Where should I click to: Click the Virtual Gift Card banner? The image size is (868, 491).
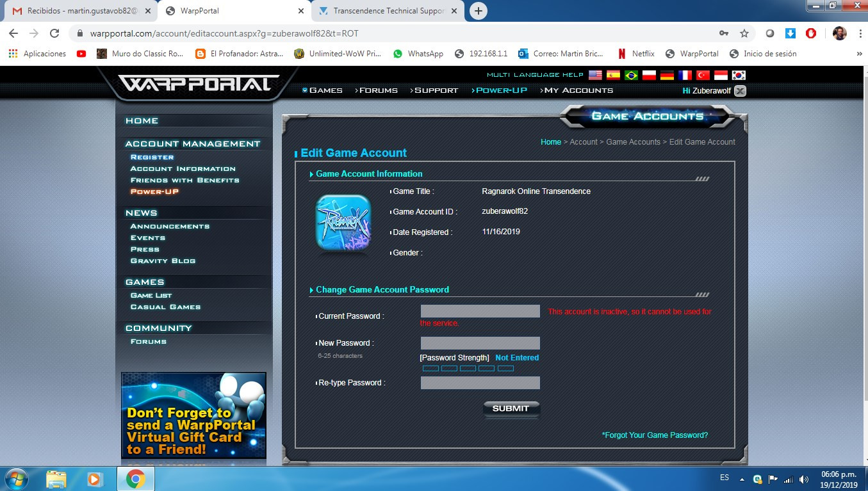[x=193, y=415]
